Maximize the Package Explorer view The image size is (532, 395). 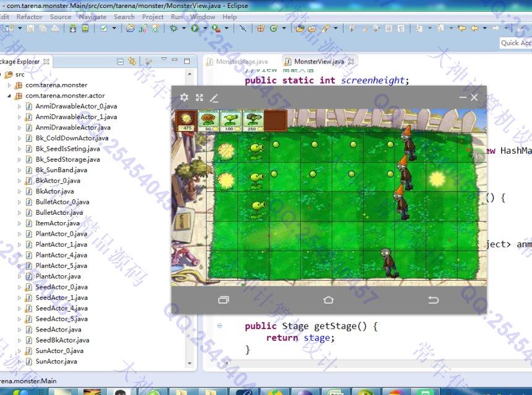(187, 61)
